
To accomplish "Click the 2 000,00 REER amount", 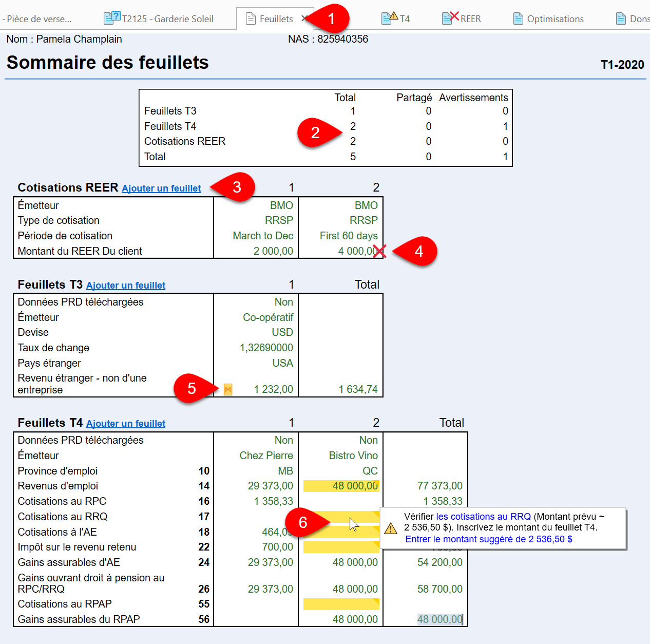I will [x=274, y=251].
